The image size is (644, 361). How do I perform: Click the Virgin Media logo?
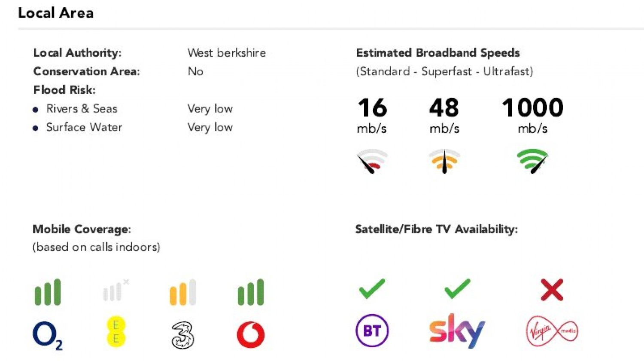coord(552,331)
